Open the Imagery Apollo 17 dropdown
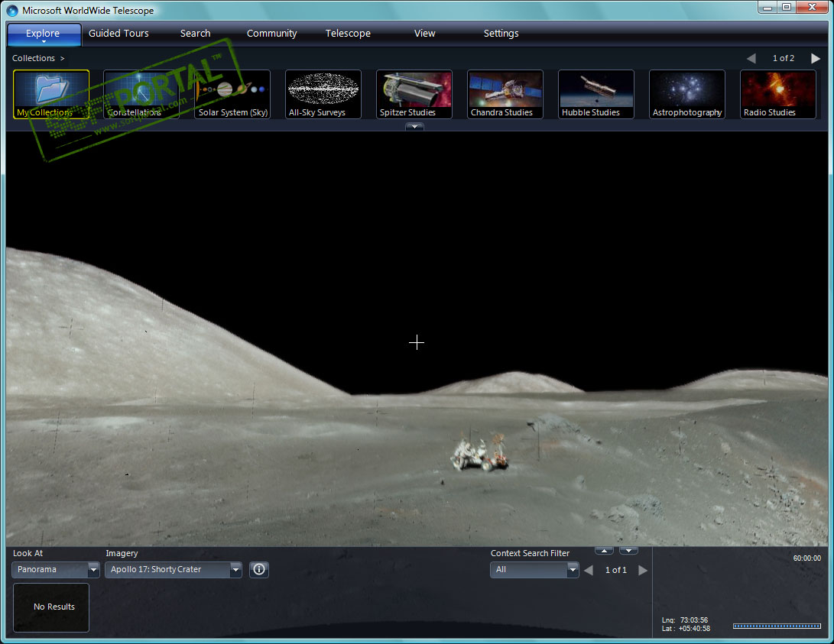This screenshot has width=834, height=644. tap(174, 570)
